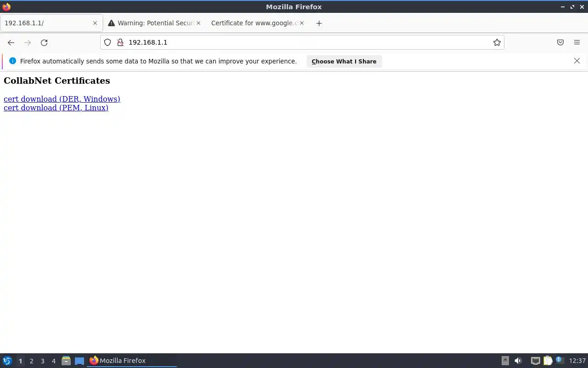Screen dimensions: 588x368
Task: Open cert download (PEM, Linux) link
Action: point(56,108)
